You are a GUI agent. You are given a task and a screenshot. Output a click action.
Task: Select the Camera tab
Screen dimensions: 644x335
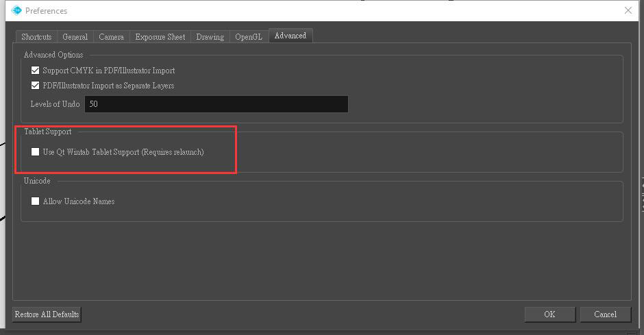click(111, 37)
